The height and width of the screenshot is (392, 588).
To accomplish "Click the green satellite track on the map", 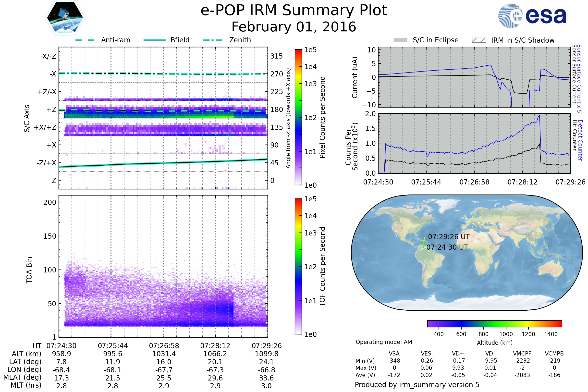I will [424, 242].
